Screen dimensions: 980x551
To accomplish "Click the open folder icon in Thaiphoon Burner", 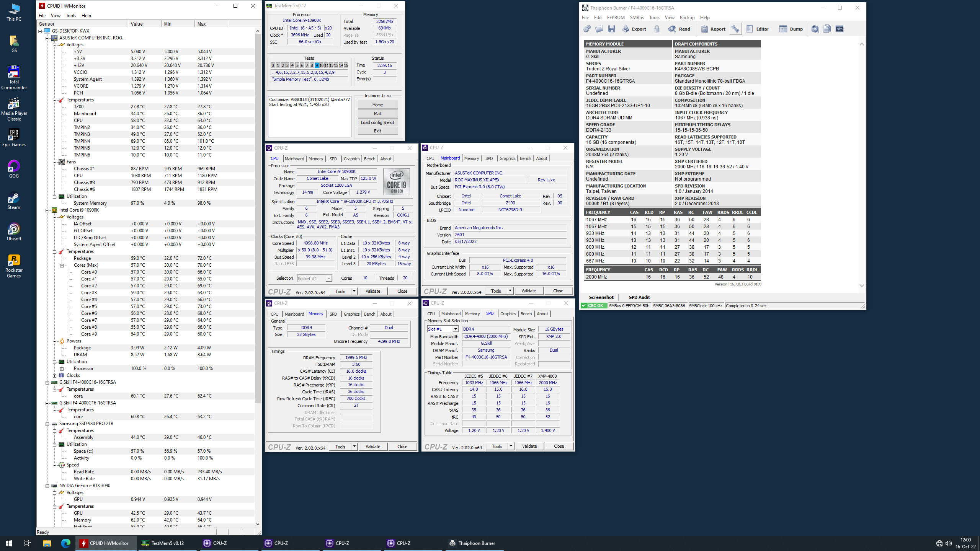I will point(599,29).
